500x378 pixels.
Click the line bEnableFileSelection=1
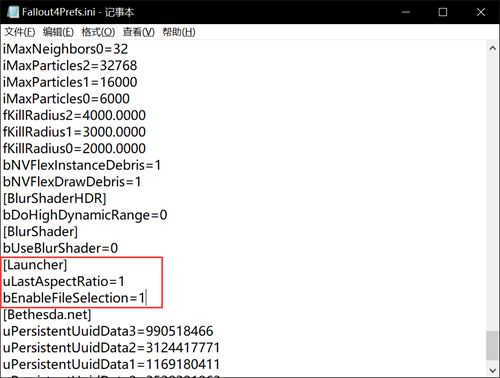click(x=74, y=298)
